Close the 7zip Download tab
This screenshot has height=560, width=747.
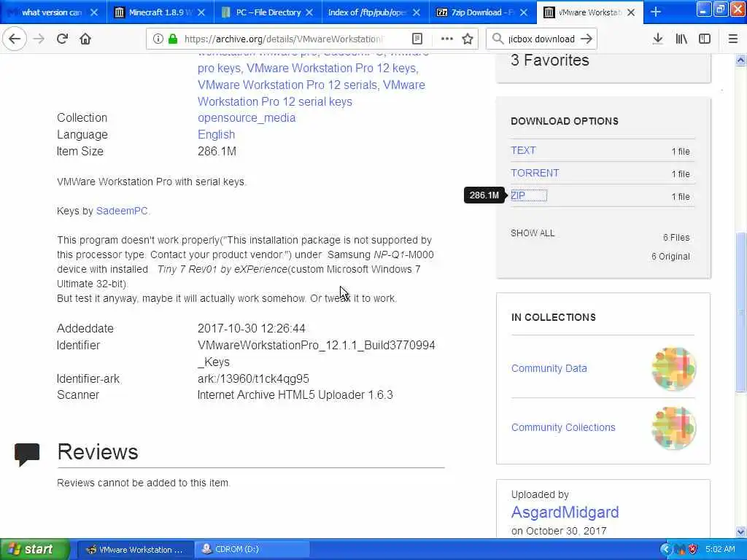[524, 12]
